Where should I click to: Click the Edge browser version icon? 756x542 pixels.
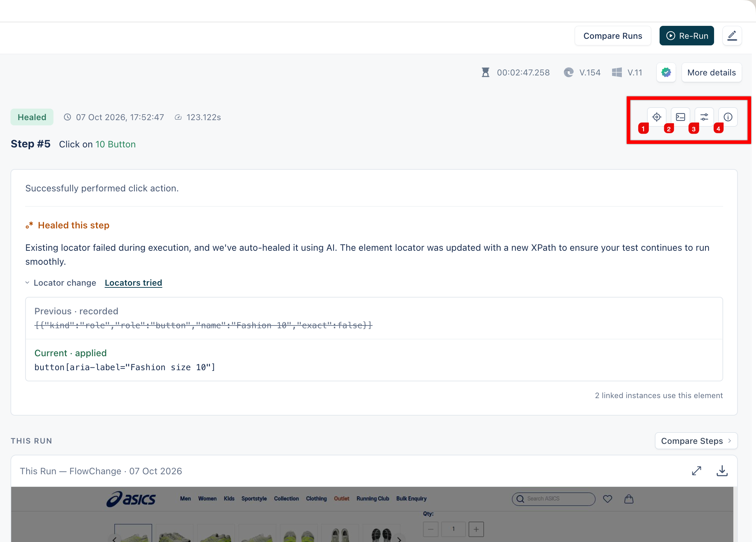pos(569,72)
